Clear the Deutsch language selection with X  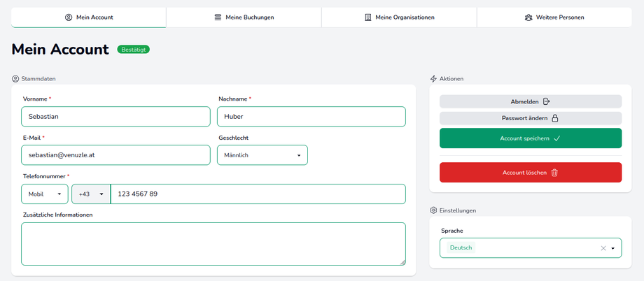[x=603, y=248]
